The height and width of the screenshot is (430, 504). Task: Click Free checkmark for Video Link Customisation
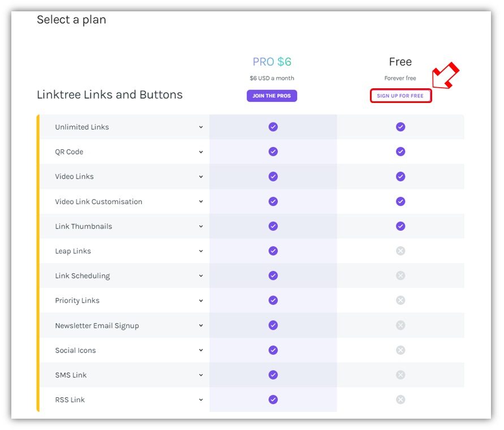(400, 201)
